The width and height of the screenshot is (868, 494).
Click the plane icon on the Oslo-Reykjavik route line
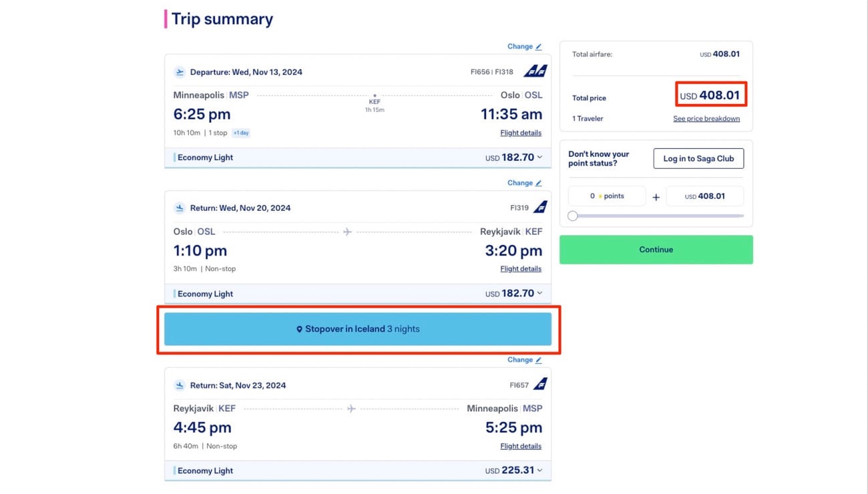coord(347,231)
